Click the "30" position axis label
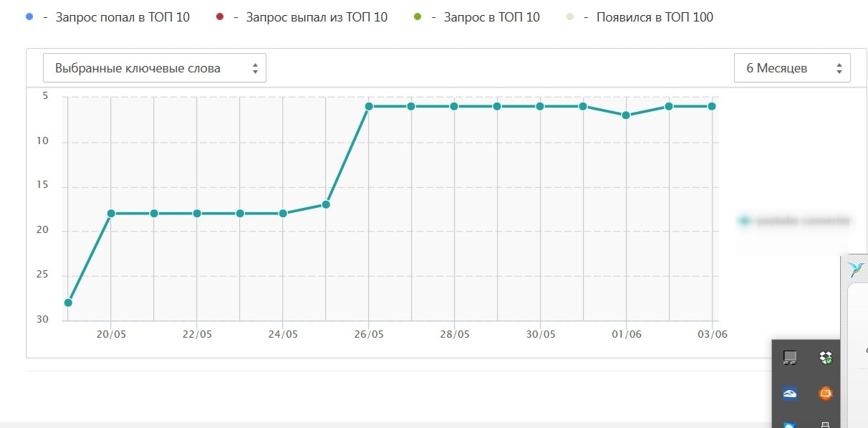Screen dimensions: 868x428 [x=42, y=319]
